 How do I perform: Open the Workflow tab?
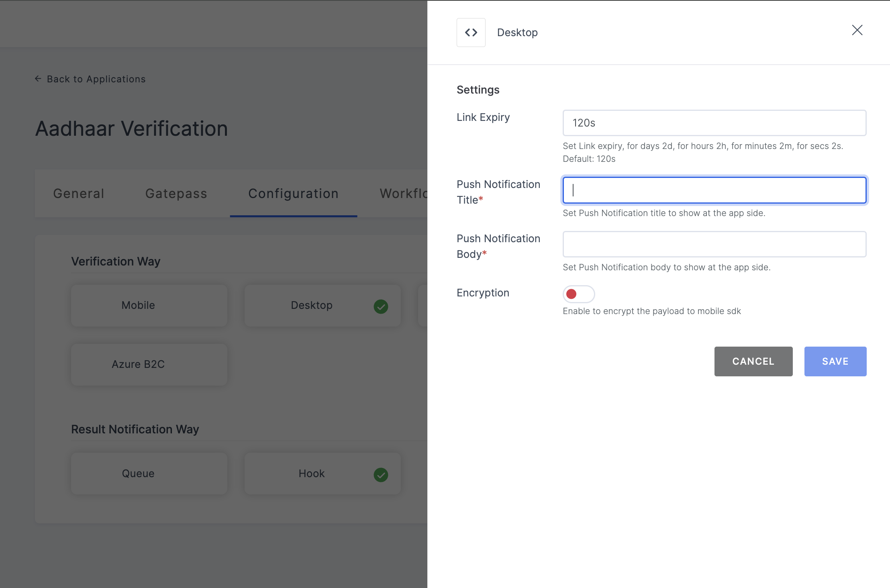(403, 194)
